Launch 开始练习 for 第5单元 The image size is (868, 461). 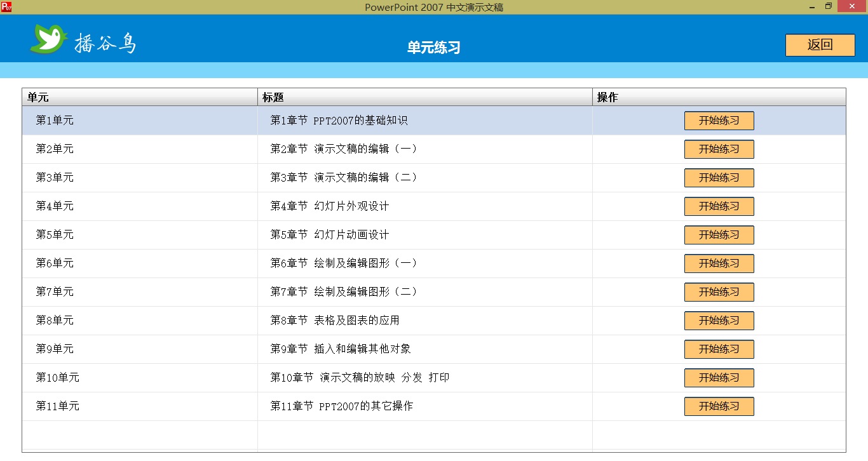pos(719,235)
